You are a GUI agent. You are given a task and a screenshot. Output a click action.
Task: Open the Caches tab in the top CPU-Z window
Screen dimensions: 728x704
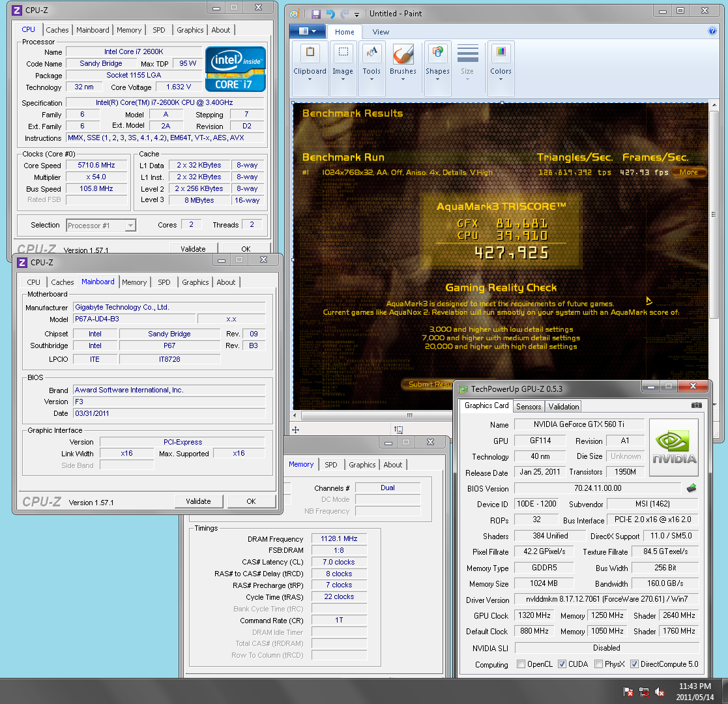57,30
